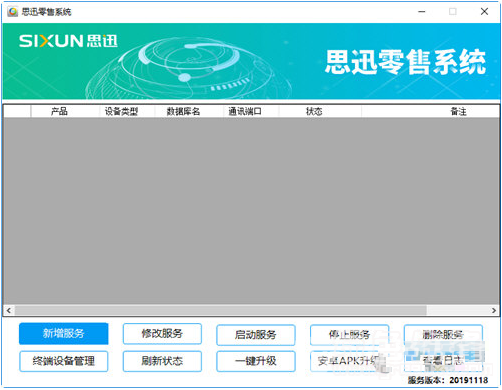Open 修改服务 to edit service
Image resolution: width=502 pixels, height=390 pixels.
[162, 333]
